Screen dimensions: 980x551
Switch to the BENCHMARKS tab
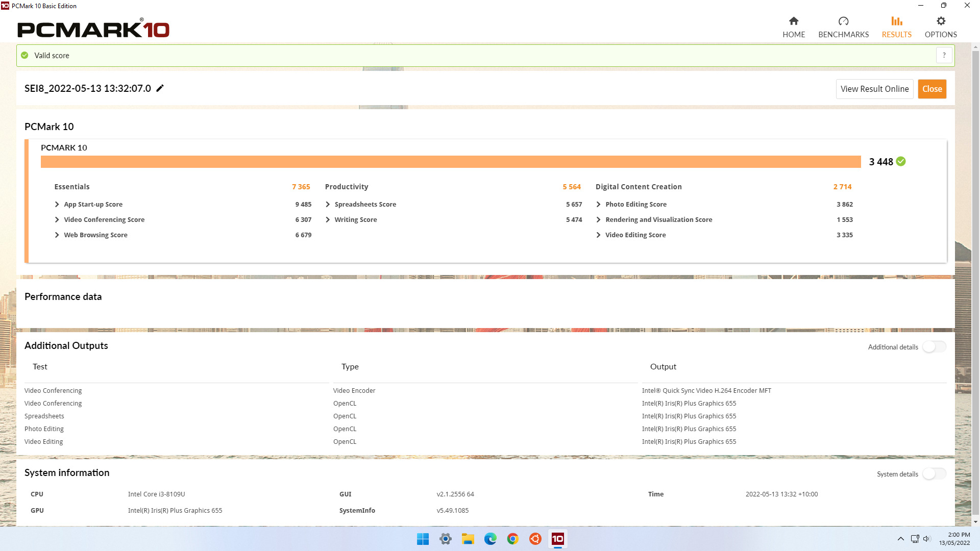(843, 28)
